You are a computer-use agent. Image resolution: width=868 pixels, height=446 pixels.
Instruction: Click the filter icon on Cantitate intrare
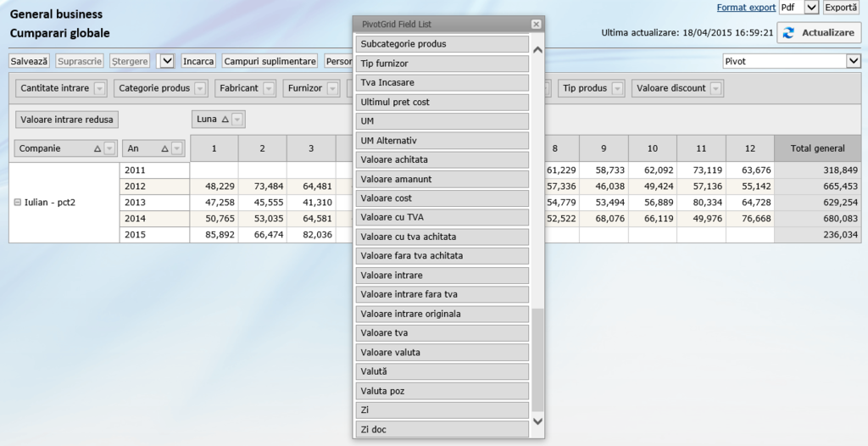(x=100, y=88)
